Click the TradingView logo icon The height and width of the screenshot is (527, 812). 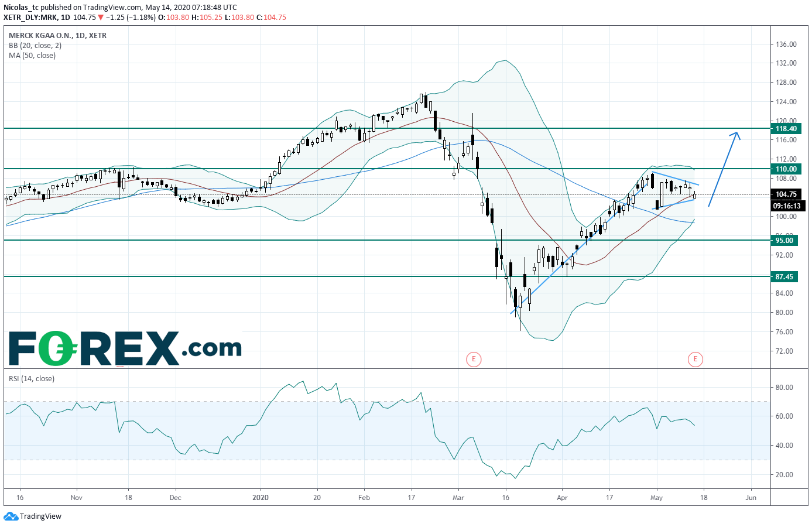coord(11,516)
